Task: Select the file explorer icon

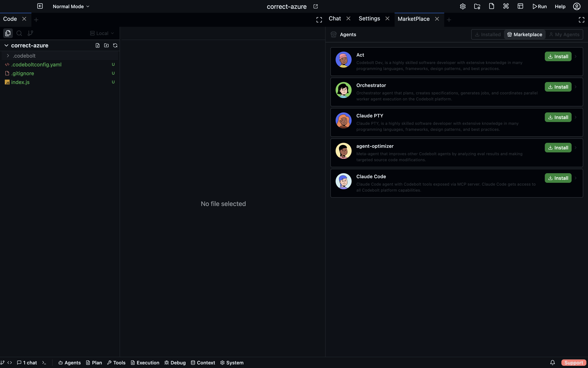Action: pos(8,33)
